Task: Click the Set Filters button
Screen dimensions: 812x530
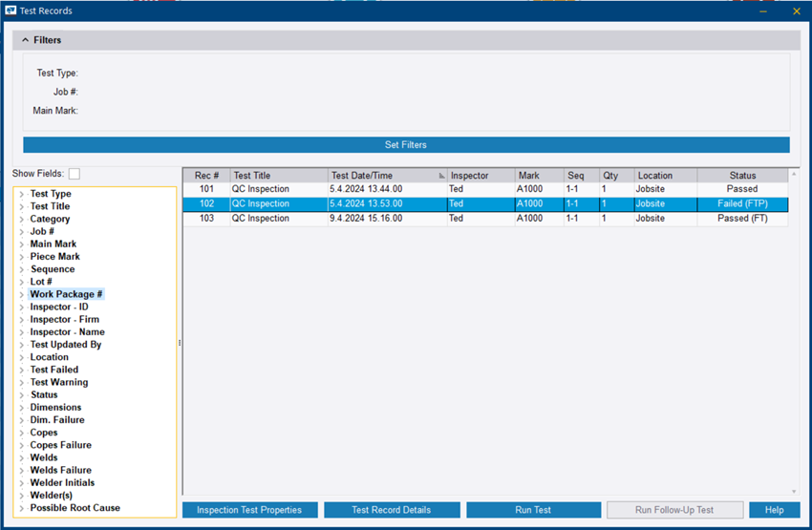Action: point(406,145)
